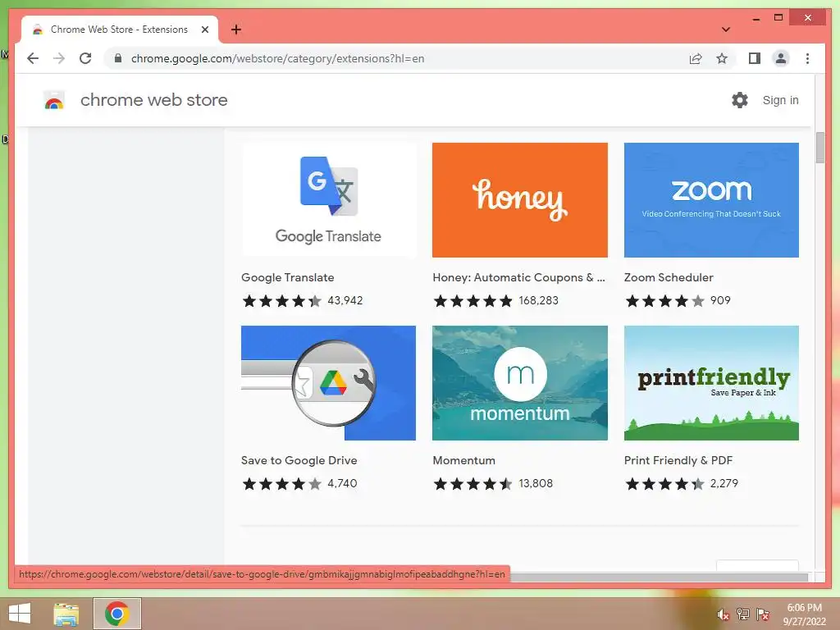Click the 'Print Friendly & PDF' title
840x630 pixels.
[678, 461]
